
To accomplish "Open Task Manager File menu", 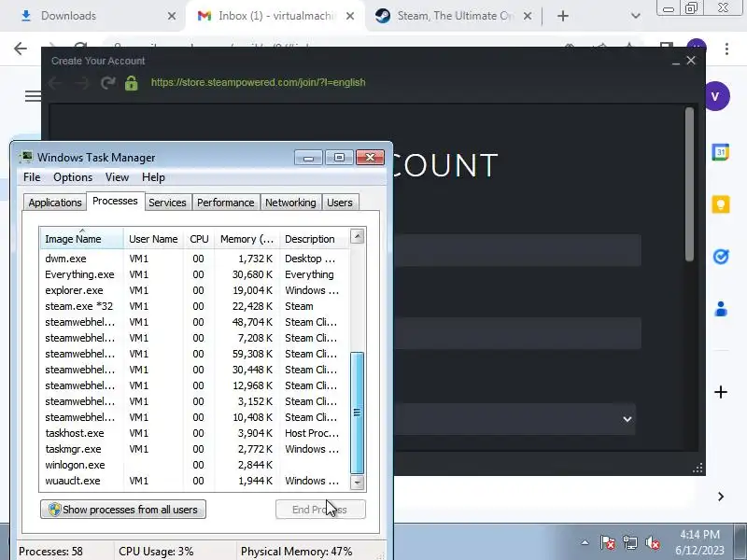I will [x=32, y=177].
